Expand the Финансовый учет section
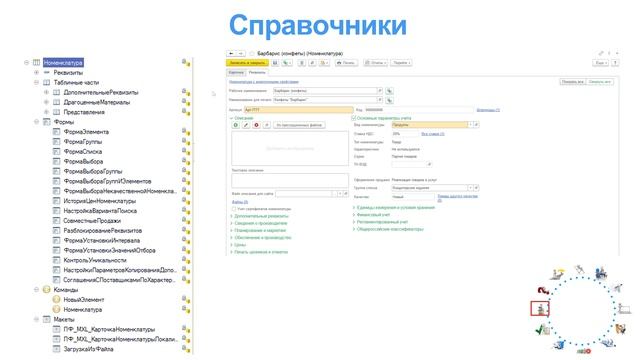Image resolution: width=640 pixels, height=360 pixels. (371, 215)
